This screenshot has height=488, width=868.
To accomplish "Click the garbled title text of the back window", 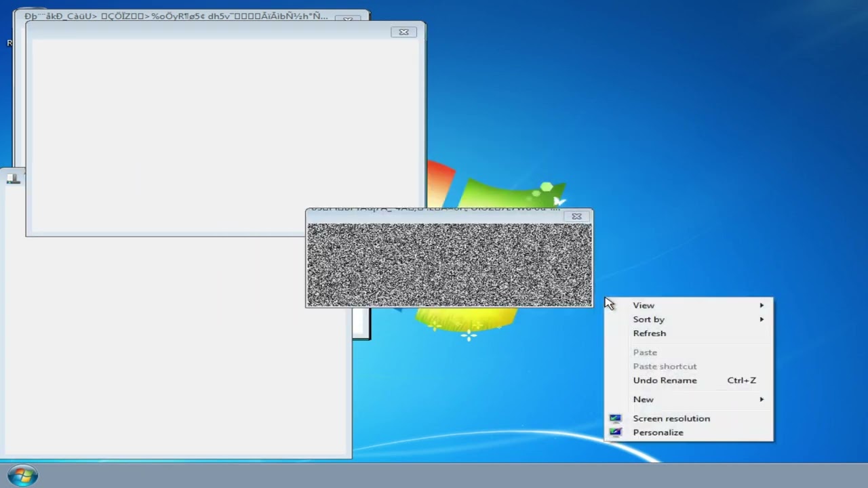I will (176, 16).
